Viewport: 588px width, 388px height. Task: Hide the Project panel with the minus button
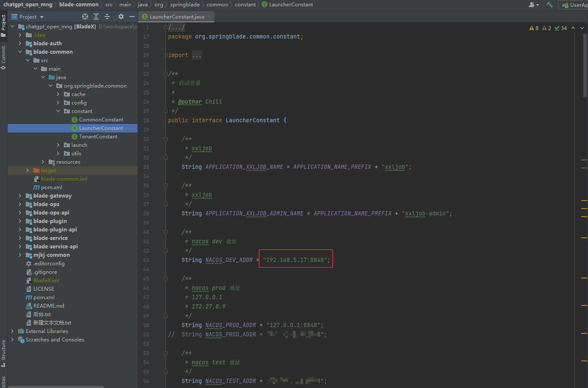click(x=132, y=16)
